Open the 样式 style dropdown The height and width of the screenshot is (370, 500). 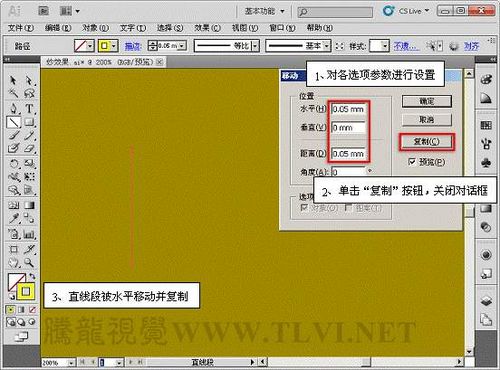pyautogui.click(x=385, y=46)
